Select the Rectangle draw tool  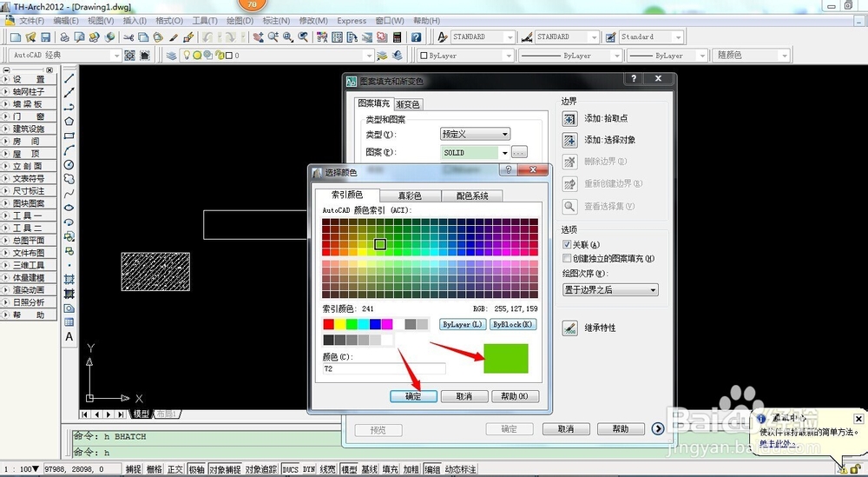[69, 136]
